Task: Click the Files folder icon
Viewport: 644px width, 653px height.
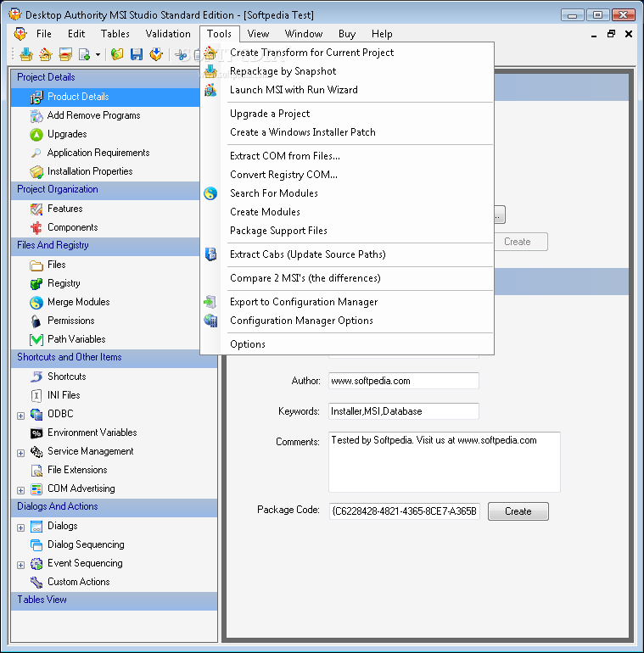Action: coord(36,265)
